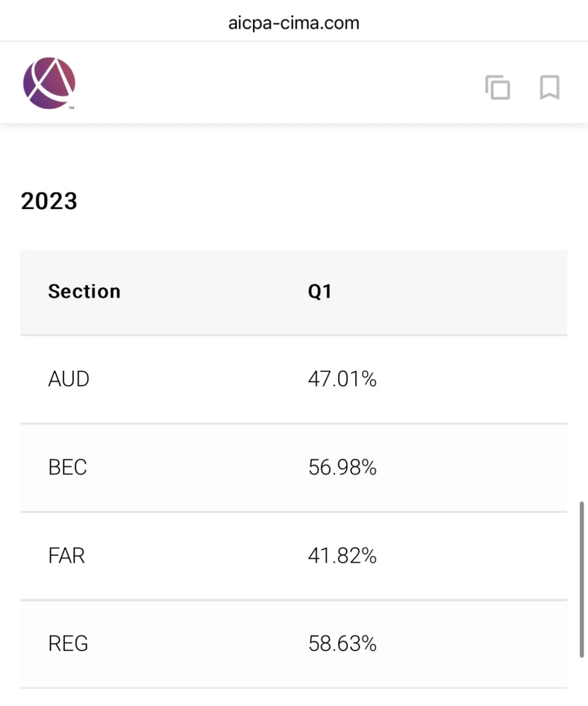588x706 pixels.
Task: Select the BEC row label
Action: pyautogui.click(x=68, y=467)
